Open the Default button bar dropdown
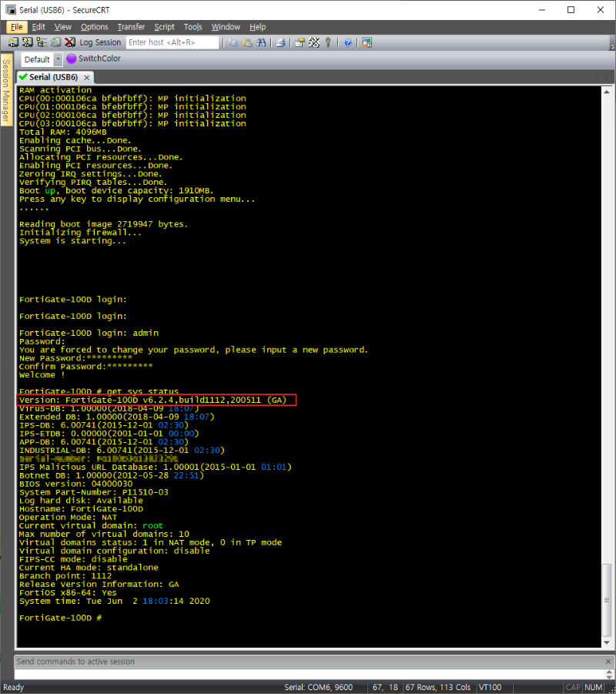This screenshot has height=694, width=616. [x=58, y=59]
